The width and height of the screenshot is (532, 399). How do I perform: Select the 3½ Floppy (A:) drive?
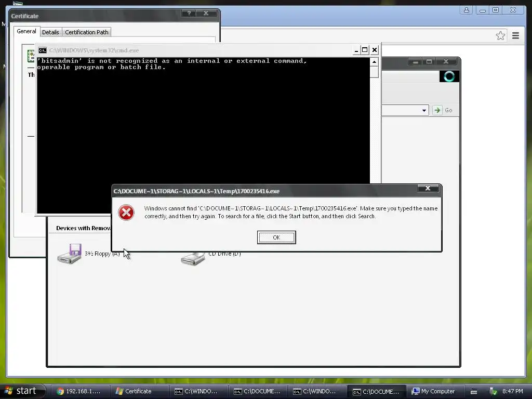88,254
